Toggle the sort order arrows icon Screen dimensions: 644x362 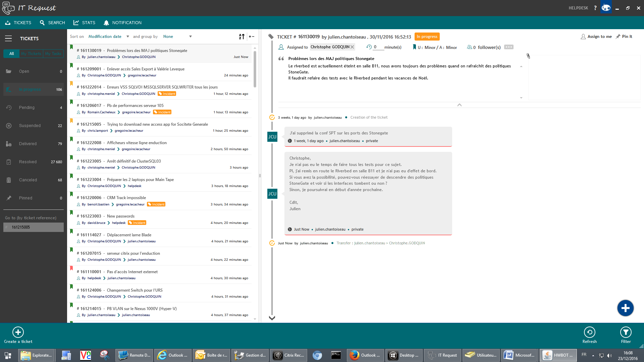(x=241, y=37)
